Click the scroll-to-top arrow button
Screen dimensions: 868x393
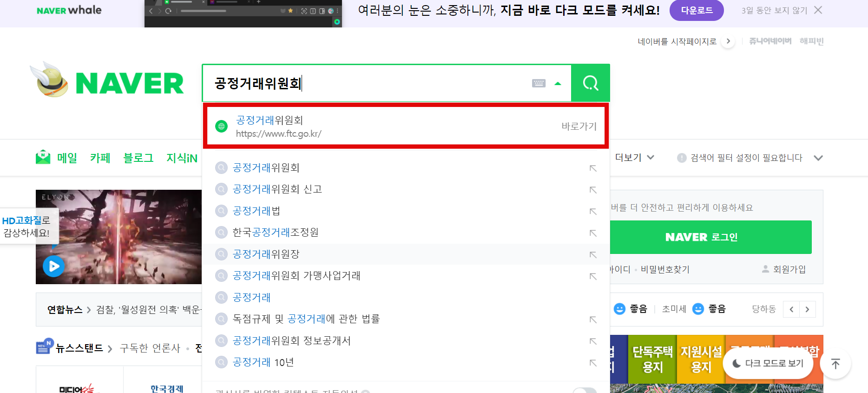click(835, 364)
